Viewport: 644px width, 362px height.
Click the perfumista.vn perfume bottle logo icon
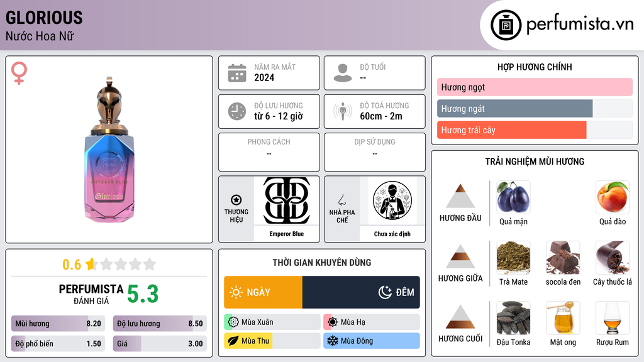coord(506,25)
